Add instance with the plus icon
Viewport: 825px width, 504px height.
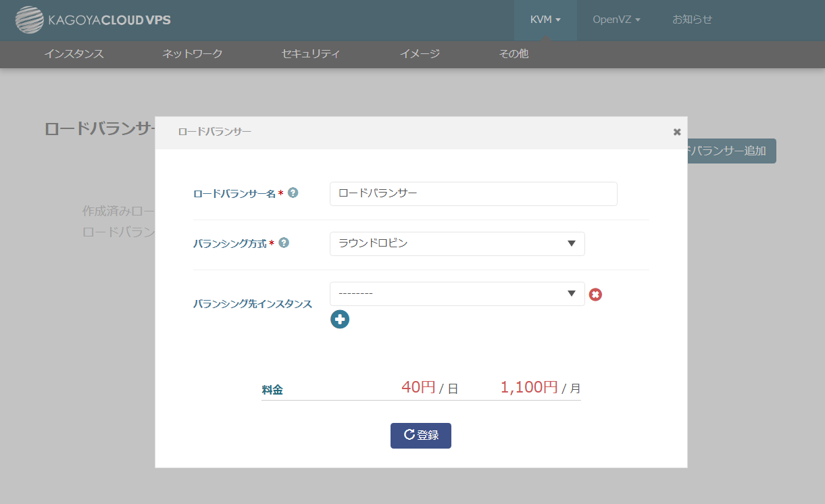(x=340, y=320)
